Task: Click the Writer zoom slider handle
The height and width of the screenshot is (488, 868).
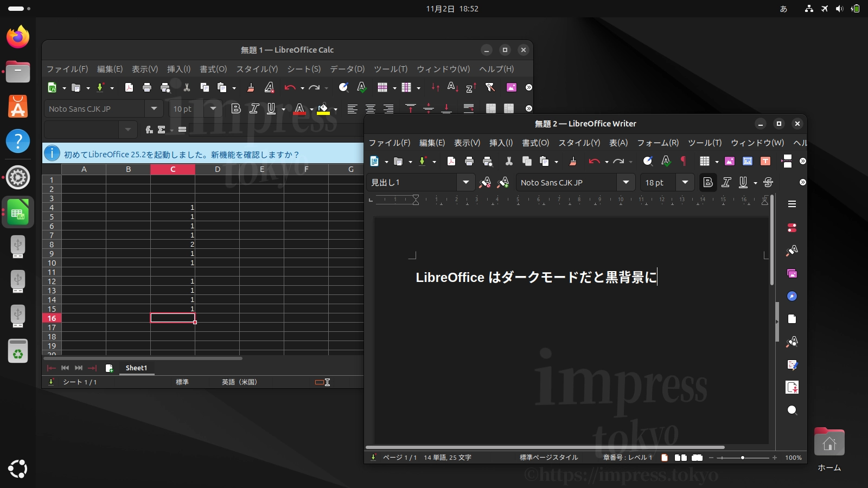Action: (743, 458)
